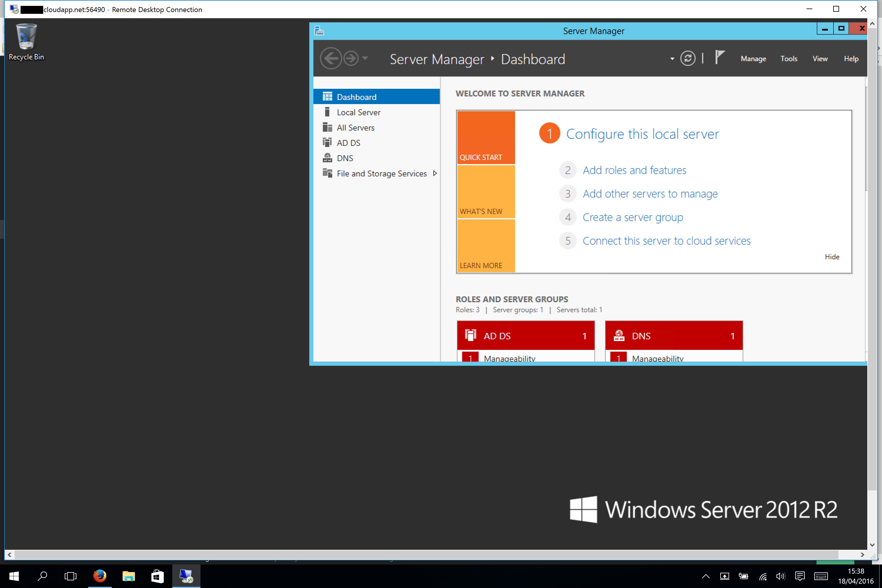The height and width of the screenshot is (588, 882).
Task: Select Local Server in the navigation pane
Action: (x=377, y=112)
